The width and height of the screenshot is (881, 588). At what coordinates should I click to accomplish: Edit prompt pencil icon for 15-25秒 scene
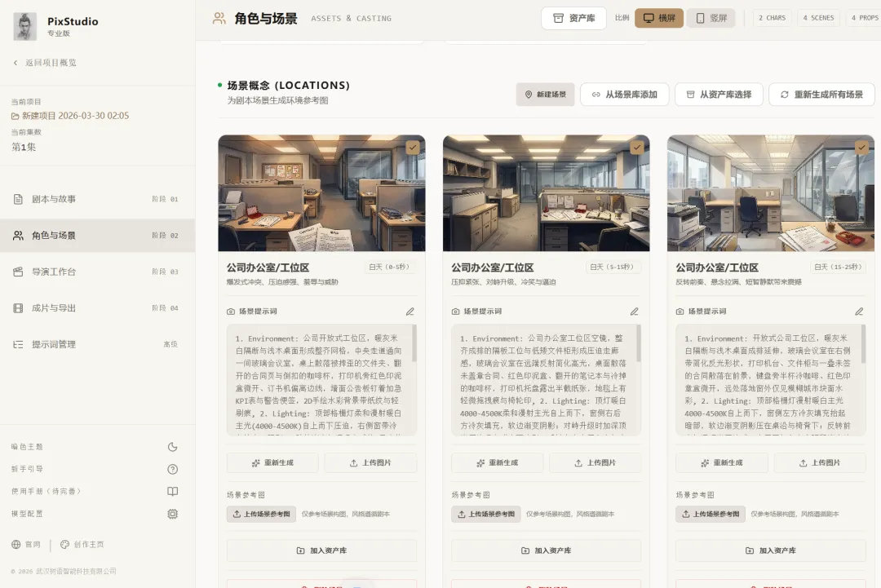click(859, 312)
